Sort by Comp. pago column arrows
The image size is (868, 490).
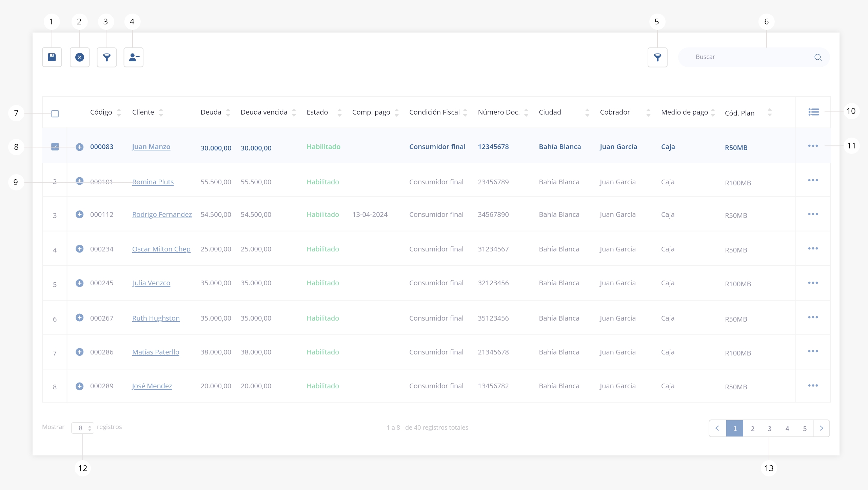[x=397, y=113]
